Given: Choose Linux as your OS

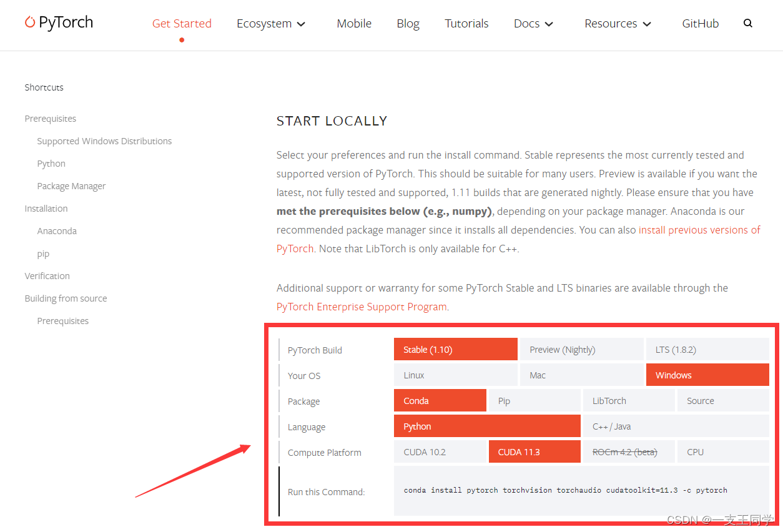Looking at the screenshot, I should (456, 375).
